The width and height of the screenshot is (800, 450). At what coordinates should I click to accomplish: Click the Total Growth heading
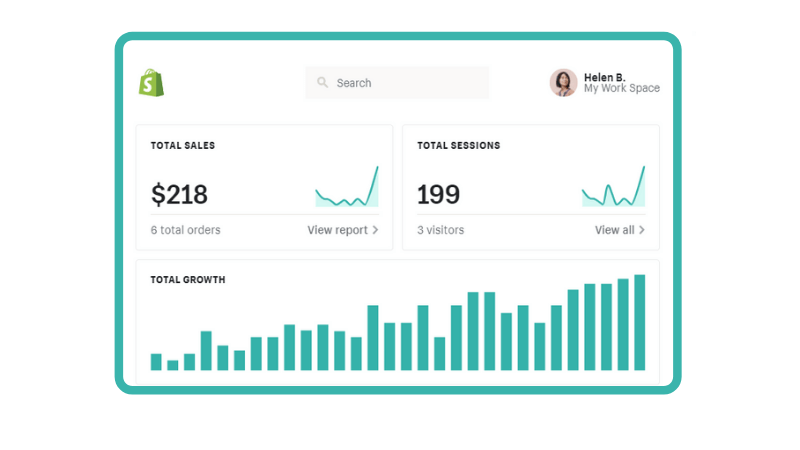[188, 280]
